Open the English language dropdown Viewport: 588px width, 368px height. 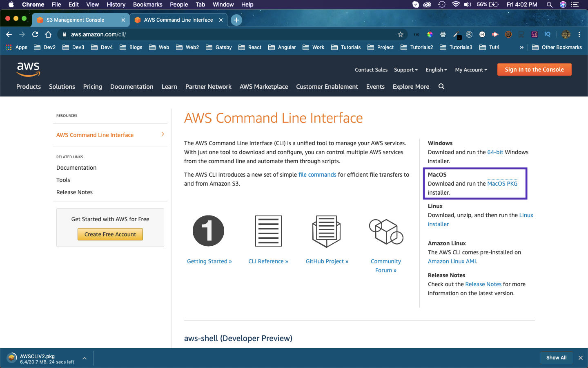click(x=436, y=70)
